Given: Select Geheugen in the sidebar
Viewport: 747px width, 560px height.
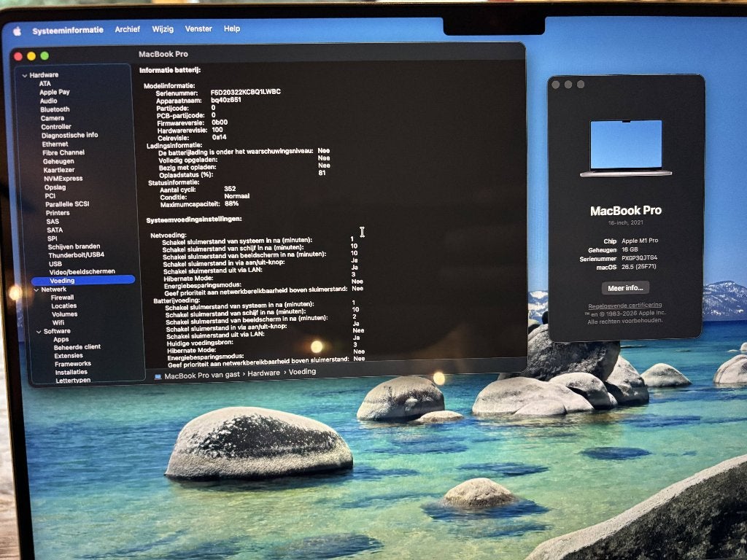Looking at the screenshot, I should click(x=58, y=161).
